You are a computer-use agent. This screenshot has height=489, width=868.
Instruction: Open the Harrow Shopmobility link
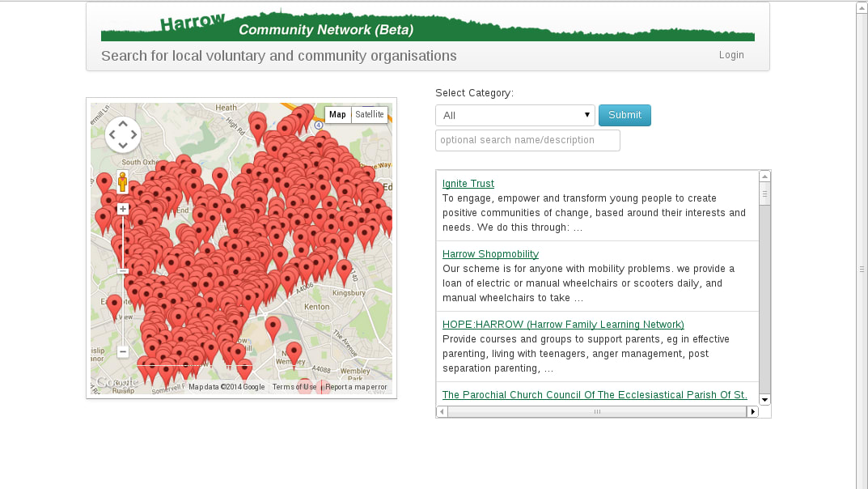point(490,253)
